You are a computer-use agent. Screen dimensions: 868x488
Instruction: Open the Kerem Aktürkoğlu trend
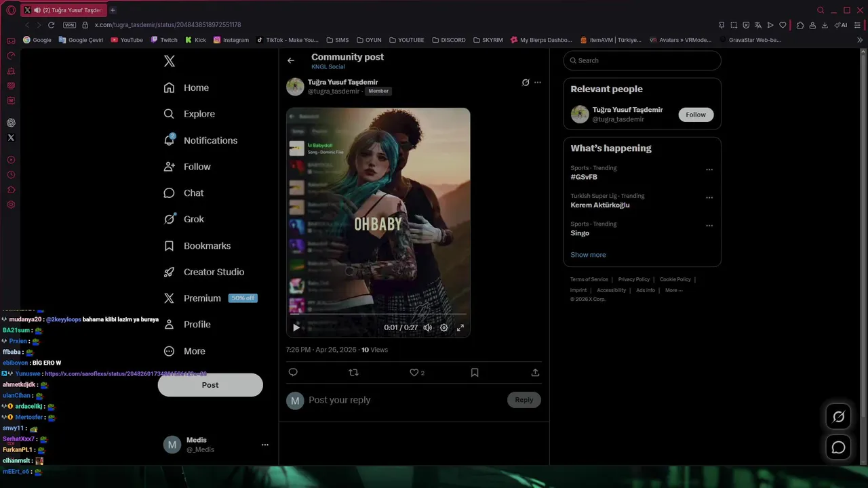click(600, 205)
